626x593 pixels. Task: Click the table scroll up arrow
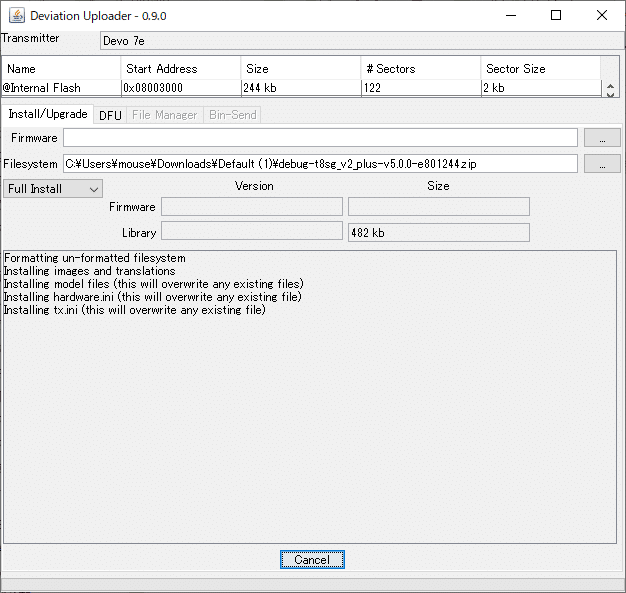pos(610,86)
